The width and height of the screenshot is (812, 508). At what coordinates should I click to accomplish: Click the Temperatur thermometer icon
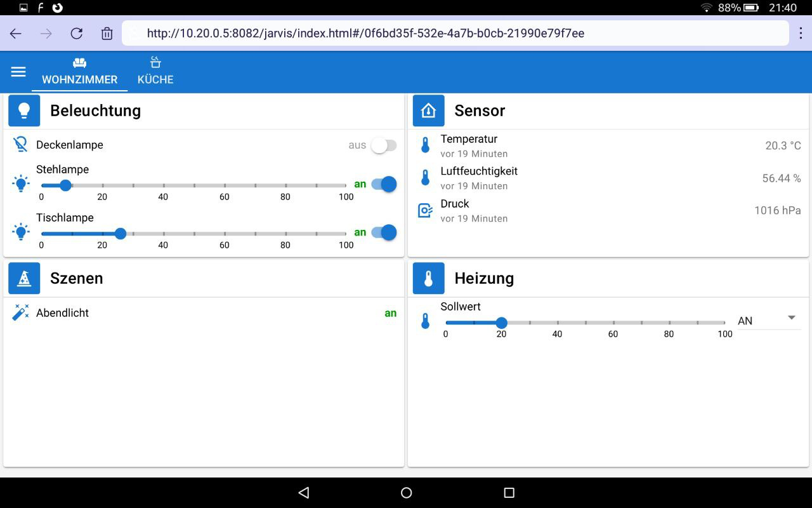coord(425,145)
